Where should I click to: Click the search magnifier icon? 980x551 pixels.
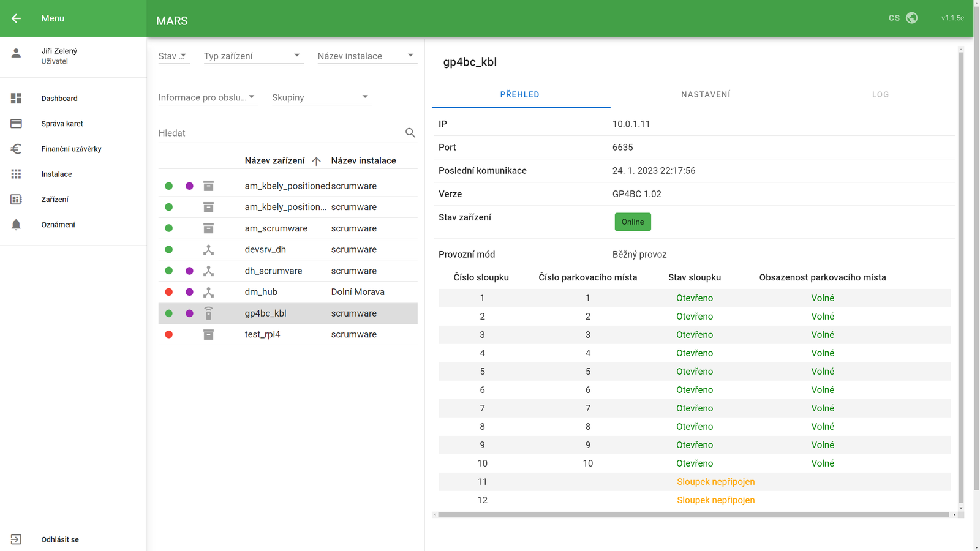[x=410, y=133]
